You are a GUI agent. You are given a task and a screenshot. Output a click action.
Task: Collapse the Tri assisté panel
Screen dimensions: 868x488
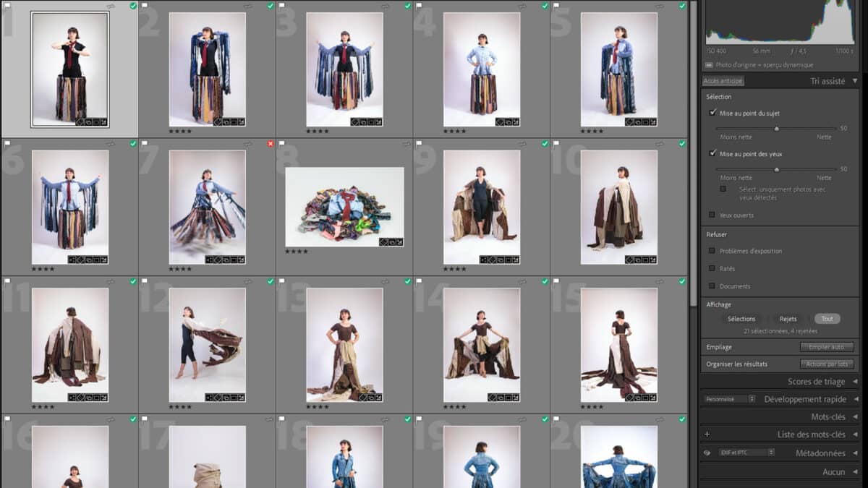pos(855,81)
